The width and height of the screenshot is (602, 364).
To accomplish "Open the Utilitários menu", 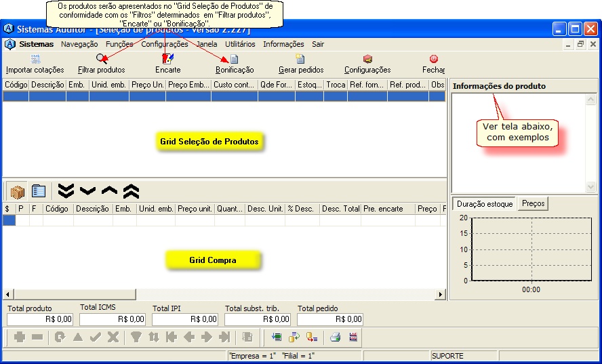I will [240, 44].
